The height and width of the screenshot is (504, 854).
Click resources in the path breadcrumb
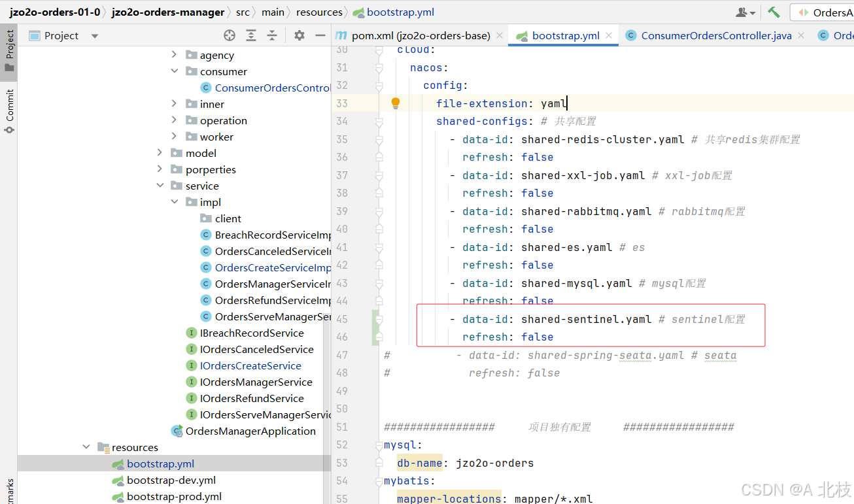[319, 12]
